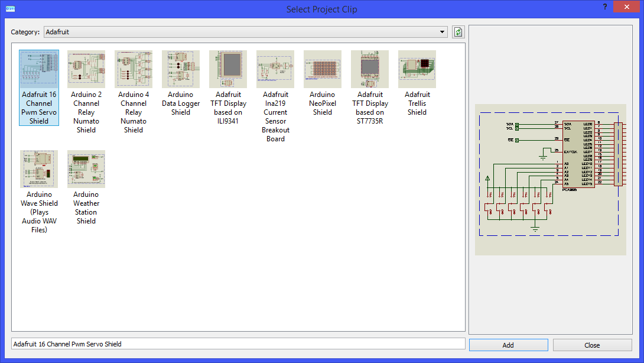
Task: Select Arduino Data Logger Shield thumbnail
Action: [x=181, y=69]
